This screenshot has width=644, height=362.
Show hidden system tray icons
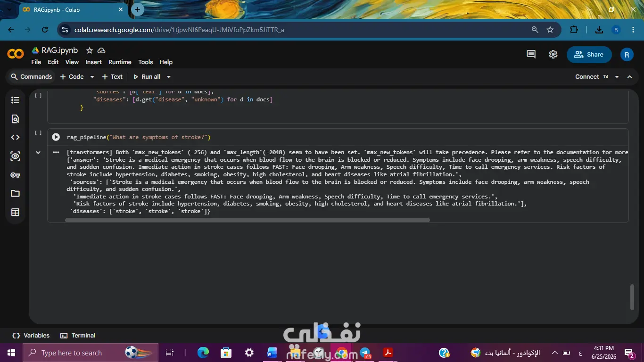click(x=554, y=353)
